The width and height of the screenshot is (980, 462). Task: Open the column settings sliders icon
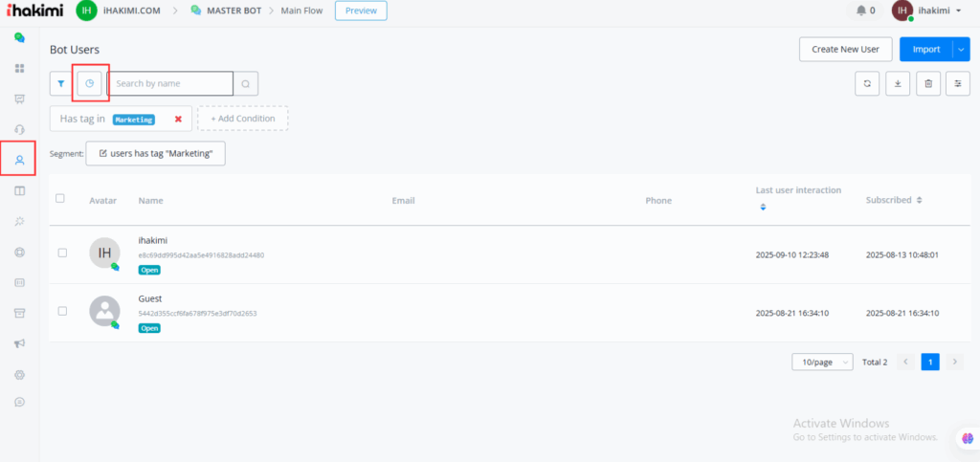click(x=958, y=84)
